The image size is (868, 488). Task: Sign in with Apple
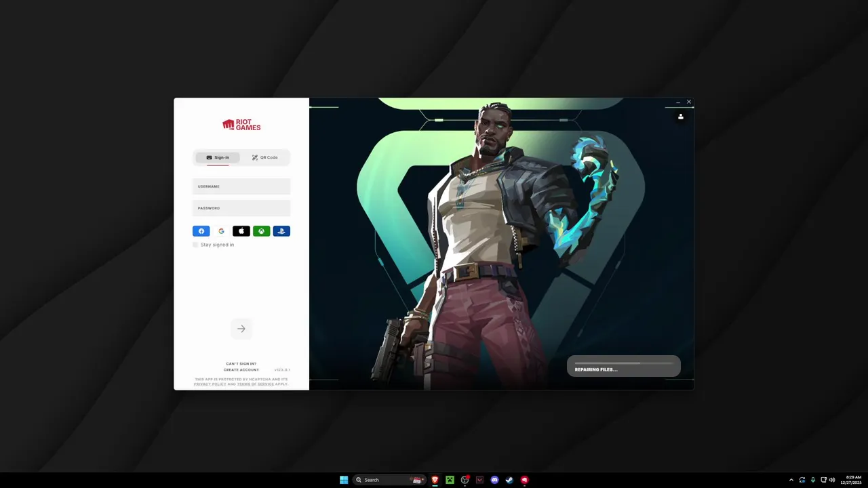tap(241, 231)
